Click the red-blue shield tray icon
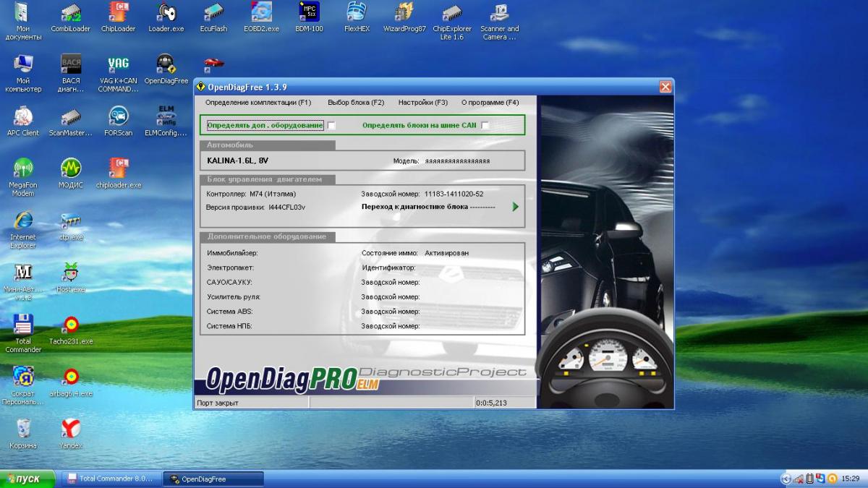The height and width of the screenshot is (488, 868). pos(821,479)
